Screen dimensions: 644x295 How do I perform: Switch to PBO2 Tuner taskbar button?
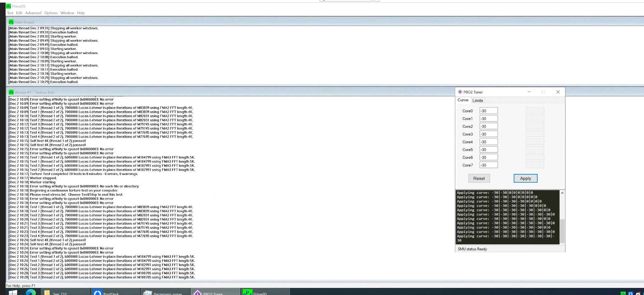pyautogui.click(x=216, y=292)
